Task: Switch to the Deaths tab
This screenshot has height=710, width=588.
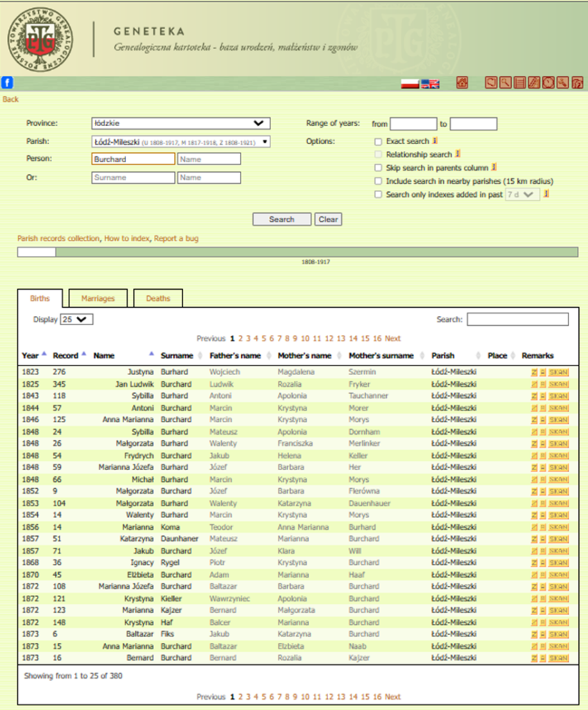Action: pyautogui.click(x=158, y=298)
